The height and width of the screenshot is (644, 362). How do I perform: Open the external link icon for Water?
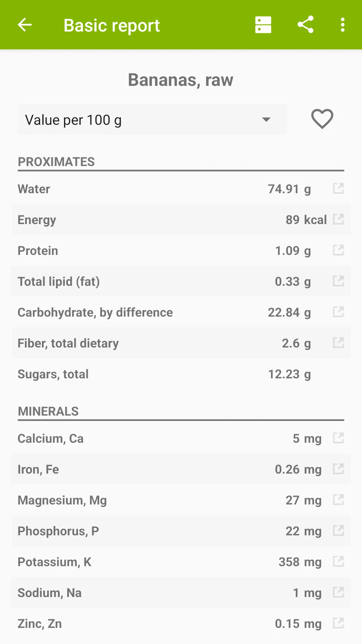tap(338, 189)
